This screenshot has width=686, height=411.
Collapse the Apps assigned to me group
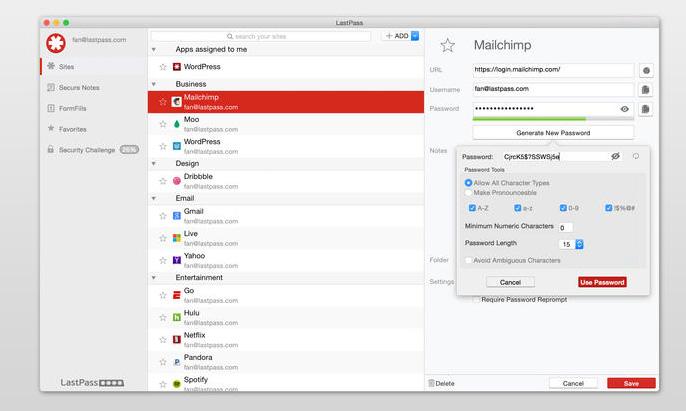[154, 50]
